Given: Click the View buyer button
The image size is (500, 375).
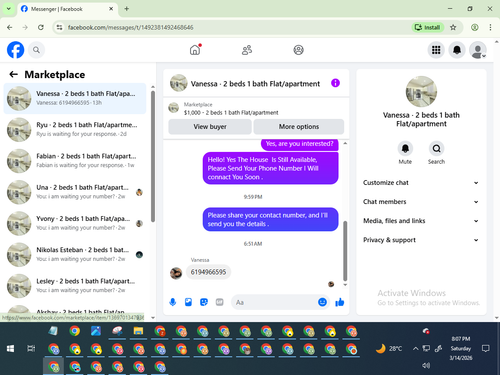Looking at the screenshot, I should click(x=210, y=127).
